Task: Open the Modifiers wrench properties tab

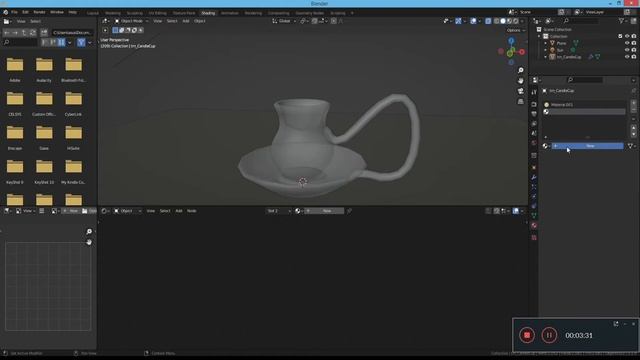Action: point(534,177)
